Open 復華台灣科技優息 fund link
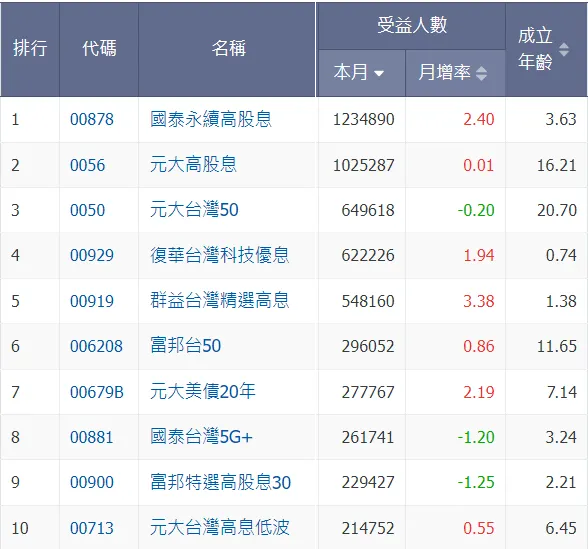The image size is (588, 549). coord(220,255)
